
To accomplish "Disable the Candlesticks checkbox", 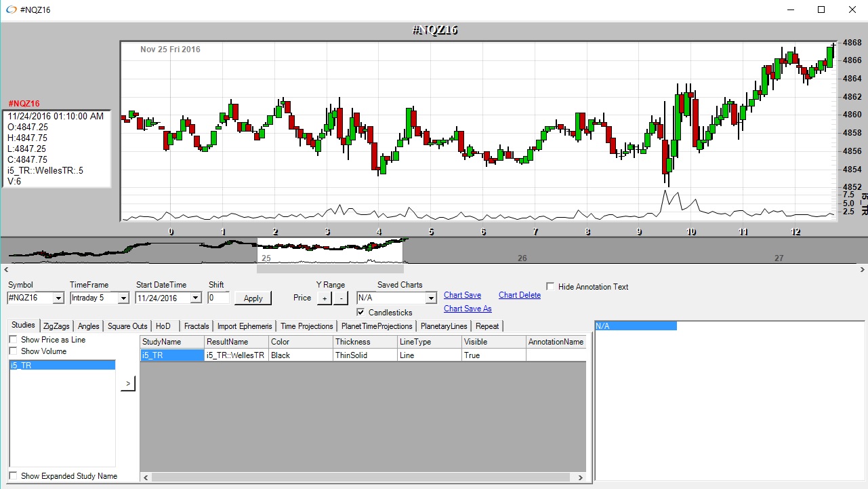I will [x=360, y=313].
